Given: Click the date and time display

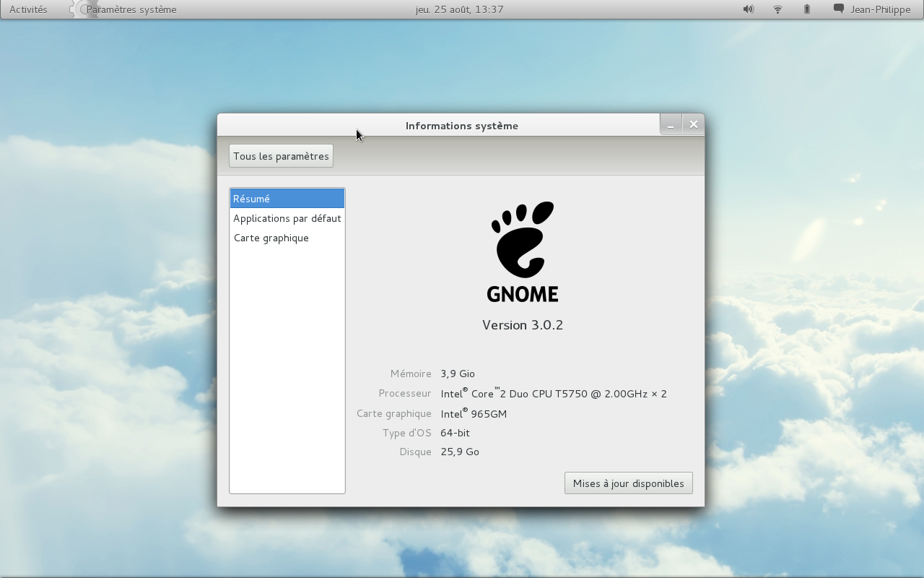Looking at the screenshot, I should [460, 9].
